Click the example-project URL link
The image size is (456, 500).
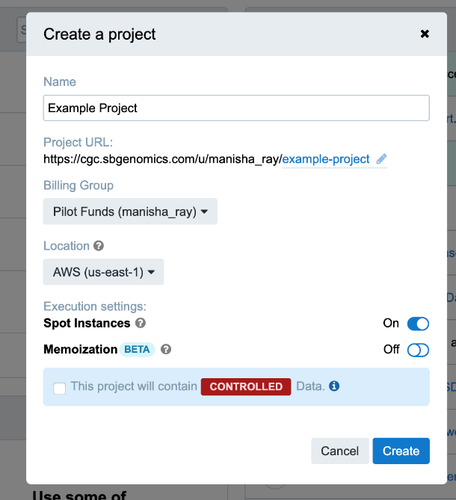(x=326, y=159)
